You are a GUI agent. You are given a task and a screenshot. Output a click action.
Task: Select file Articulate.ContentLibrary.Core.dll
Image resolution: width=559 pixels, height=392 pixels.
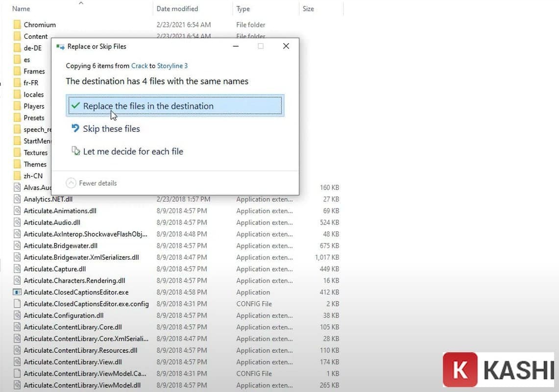pyautogui.click(x=73, y=327)
